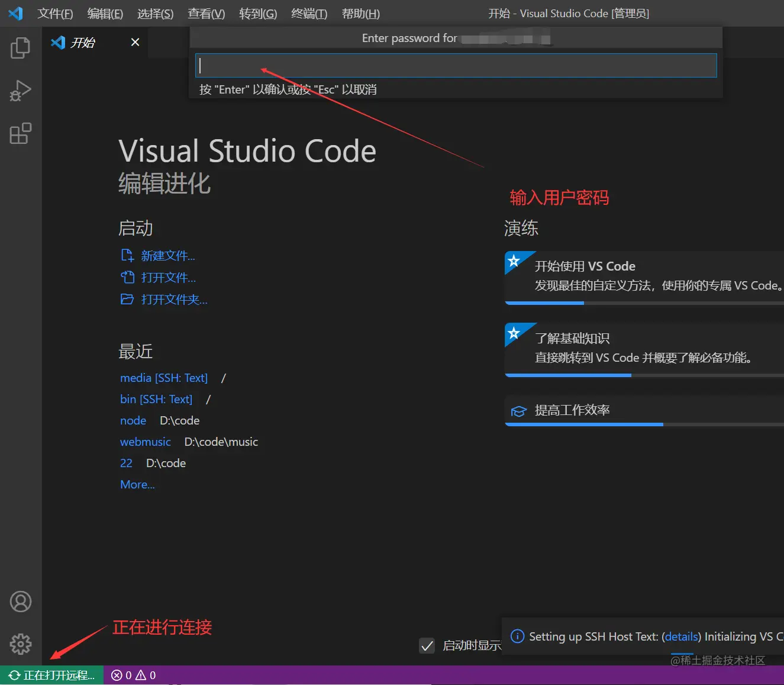Open recent webmusic project
Viewport: 784px width, 685px height.
click(x=146, y=442)
